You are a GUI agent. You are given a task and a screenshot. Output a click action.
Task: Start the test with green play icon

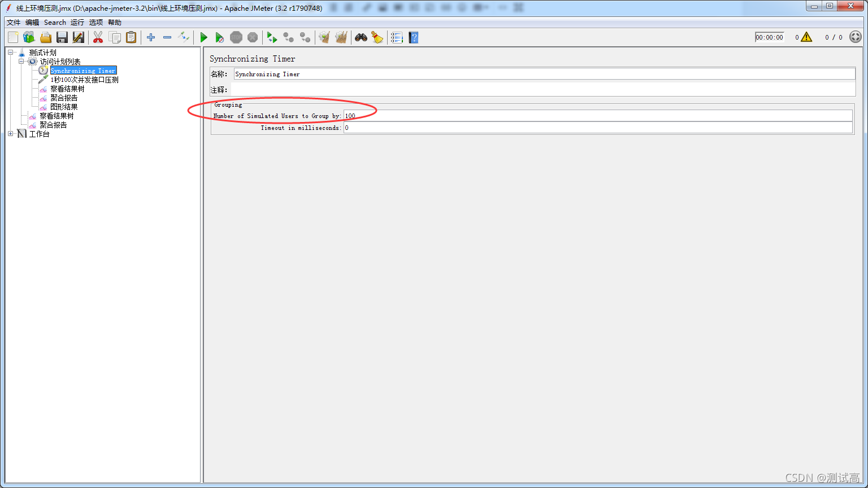coord(203,37)
